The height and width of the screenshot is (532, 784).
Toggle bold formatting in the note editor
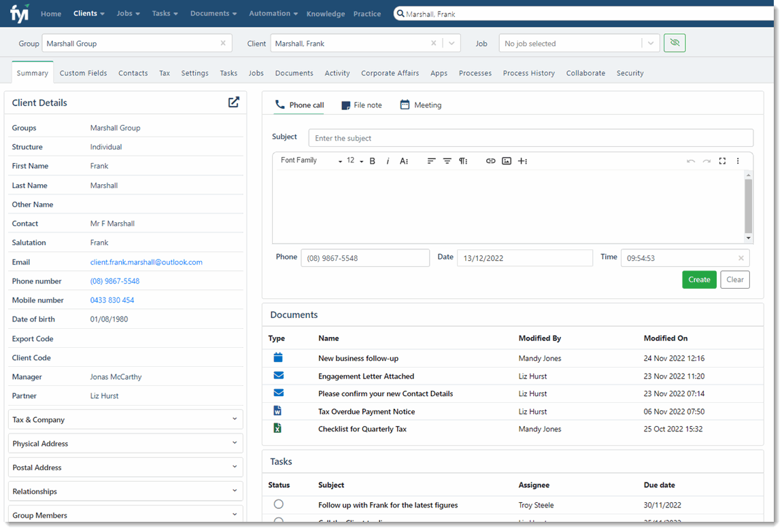(372, 160)
